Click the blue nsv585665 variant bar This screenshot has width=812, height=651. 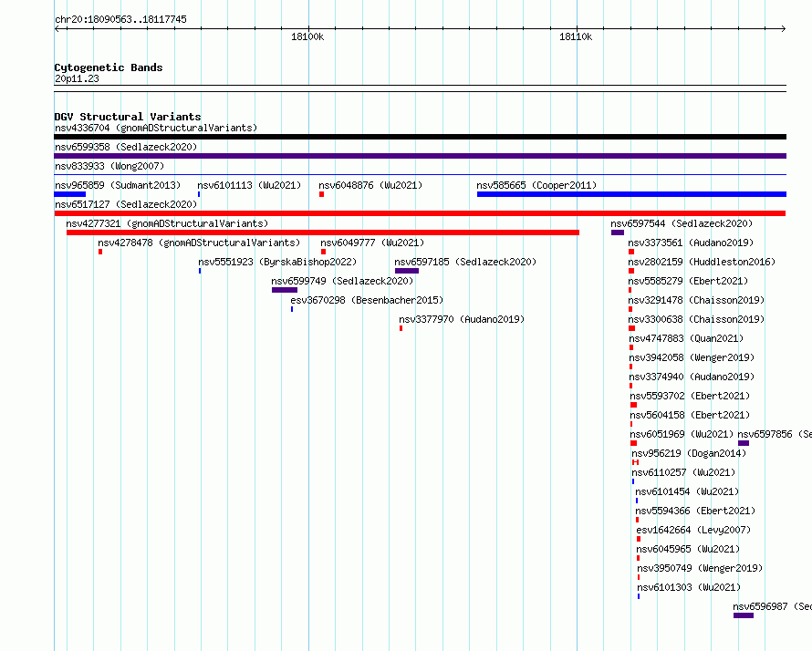(x=631, y=194)
